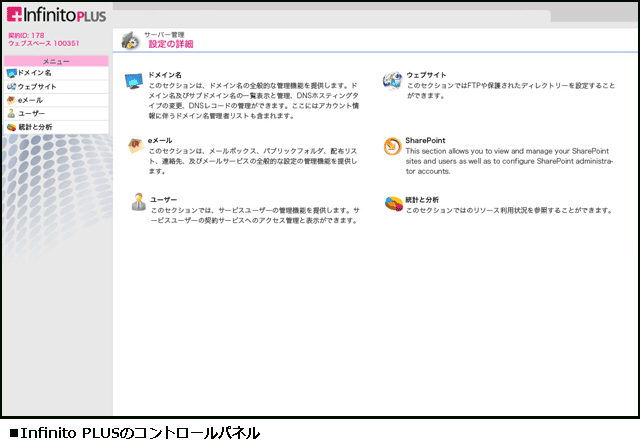Click the 設定の詳細 page title
The width and height of the screenshot is (640, 448).
tap(171, 44)
